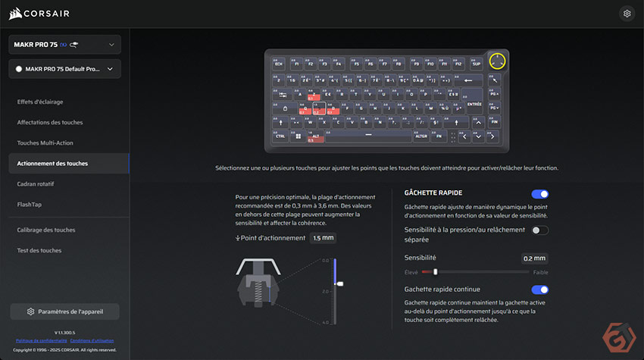Click Paramètres de l'appareil button
The image size is (644, 360).
(64, 311)
